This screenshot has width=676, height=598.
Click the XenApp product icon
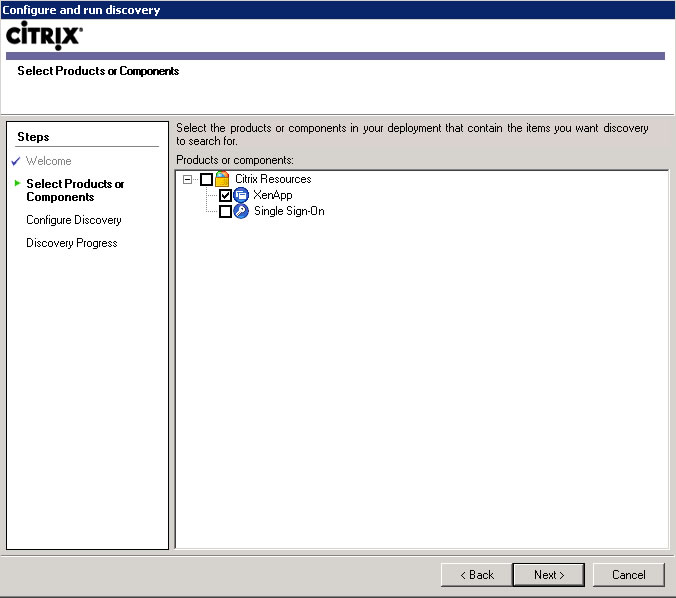(x=241, y=195)
